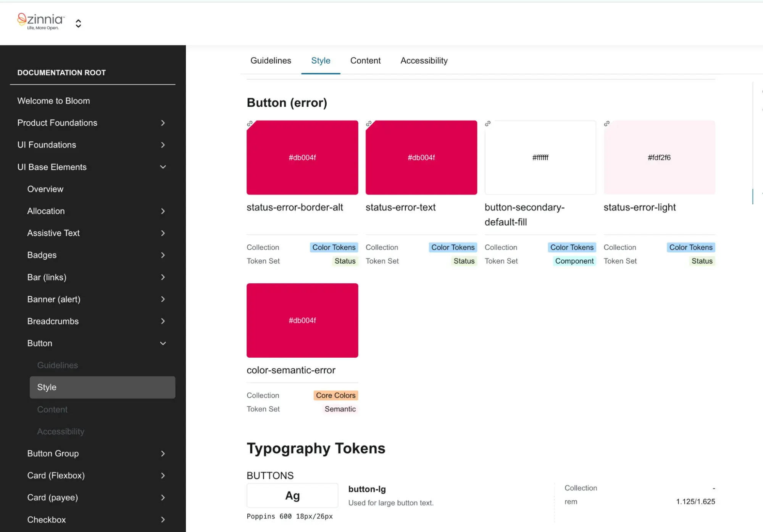The image size is (763, 532).
Task: Click color-semantic-error swatch
Action: [x=302, y=320]
